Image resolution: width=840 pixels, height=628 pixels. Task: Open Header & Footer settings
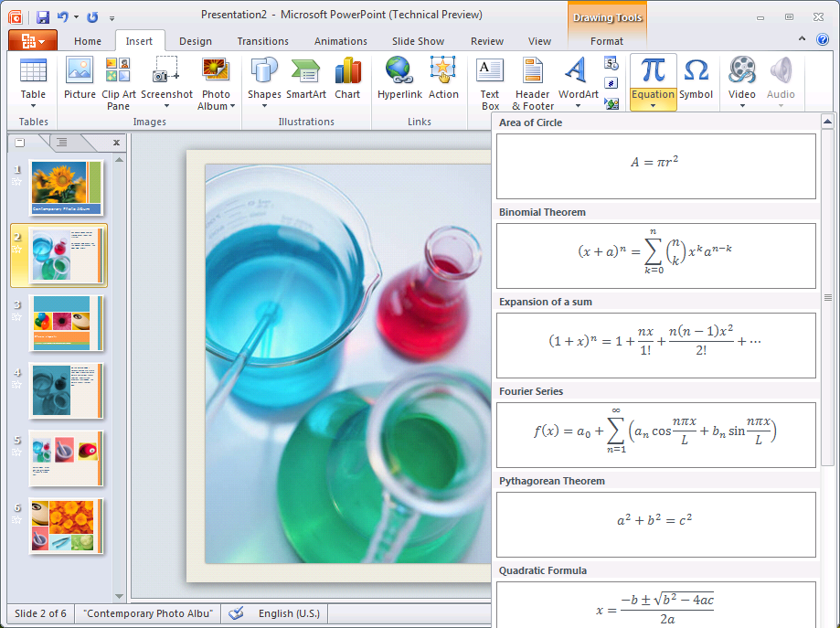(x=533, y=83)
